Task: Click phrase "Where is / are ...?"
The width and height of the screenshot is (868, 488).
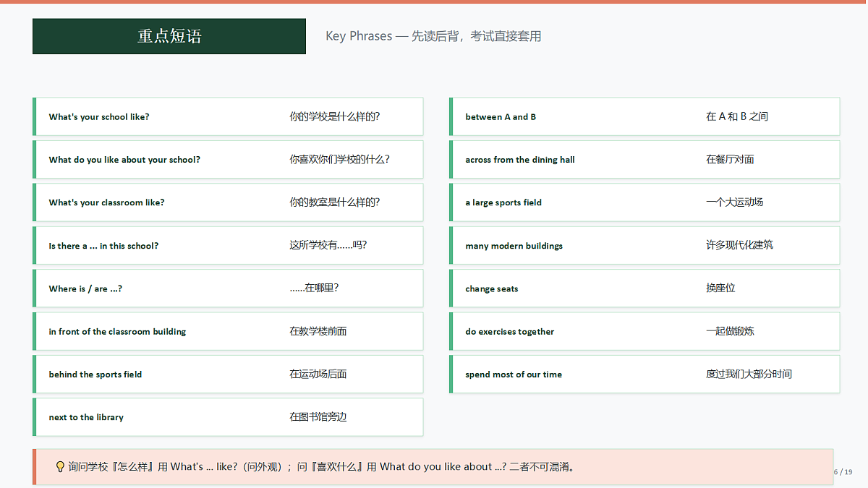Action: 85,288
